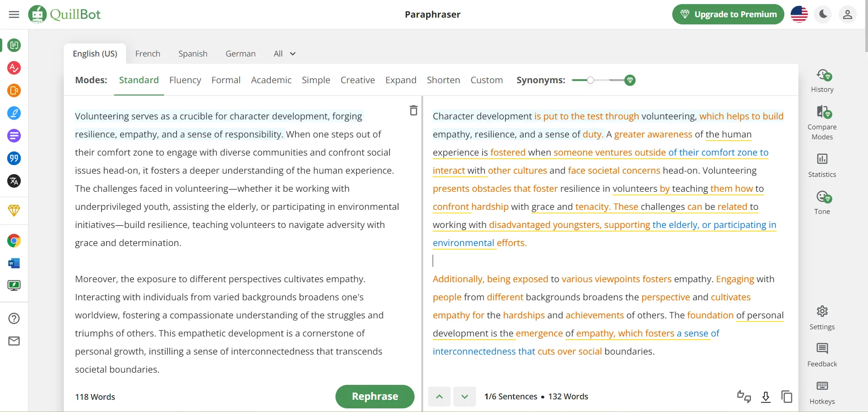This screenshot has width=868, height=412.
Task: Open the Summarizer tool in the sidebar
Action: (x=14, y=136)
